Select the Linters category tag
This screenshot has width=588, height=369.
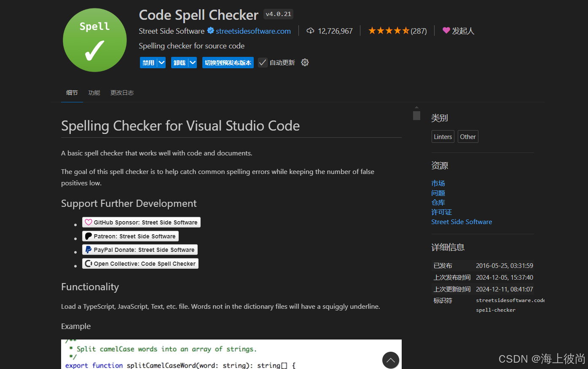pyautogui.click(x=443, y=137)
